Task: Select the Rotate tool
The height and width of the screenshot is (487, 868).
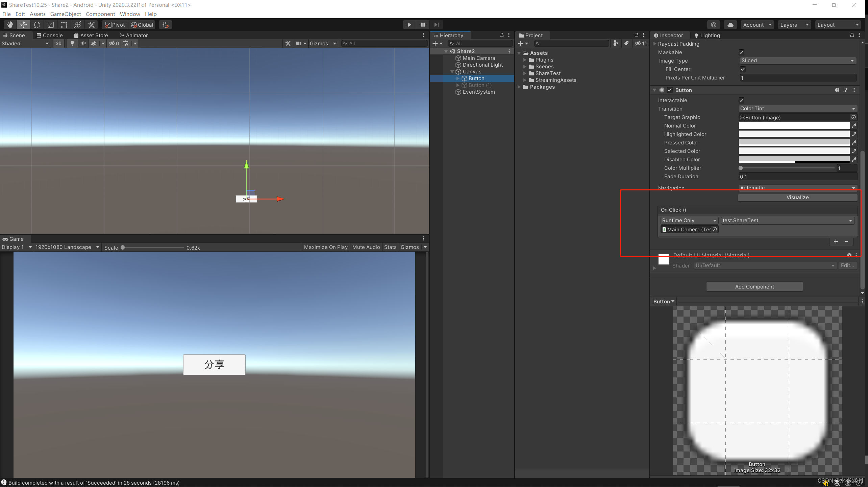Action: [37, 25]
